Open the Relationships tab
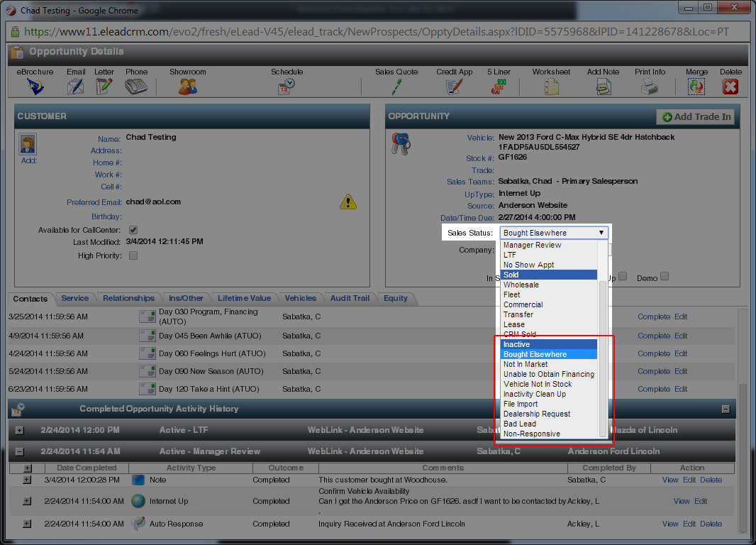Viewport: 756px width, 545px height. (x=128, y=298)
